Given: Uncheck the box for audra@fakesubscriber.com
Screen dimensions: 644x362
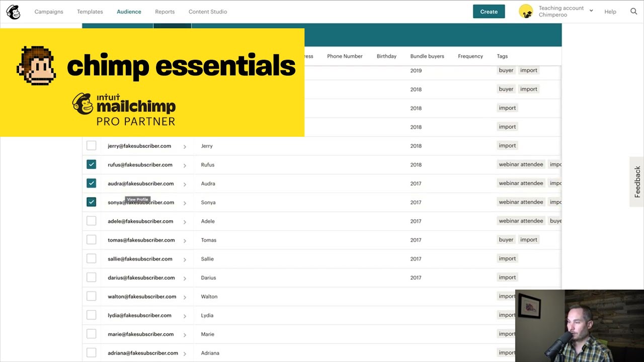Looking at the screenshot, I should click(91, 184).
